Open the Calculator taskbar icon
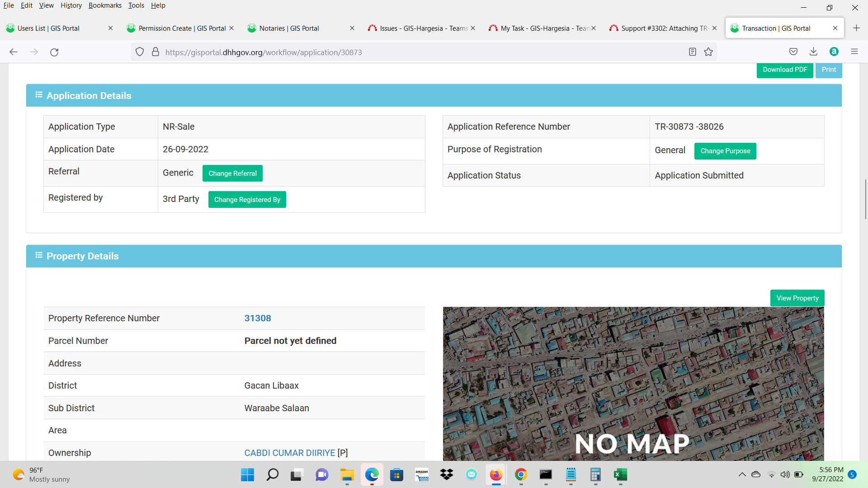The width and height of the screenshot is (868, 488). click(595, 474)
